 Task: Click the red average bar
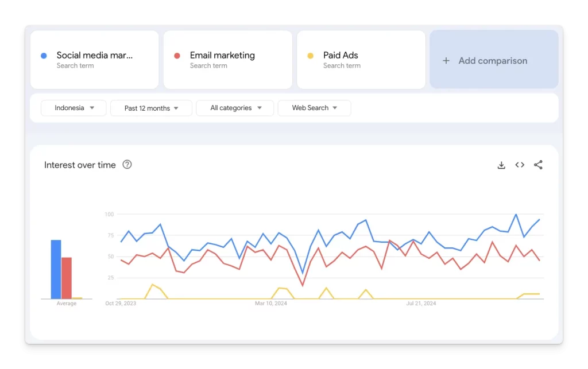point(67,278)
